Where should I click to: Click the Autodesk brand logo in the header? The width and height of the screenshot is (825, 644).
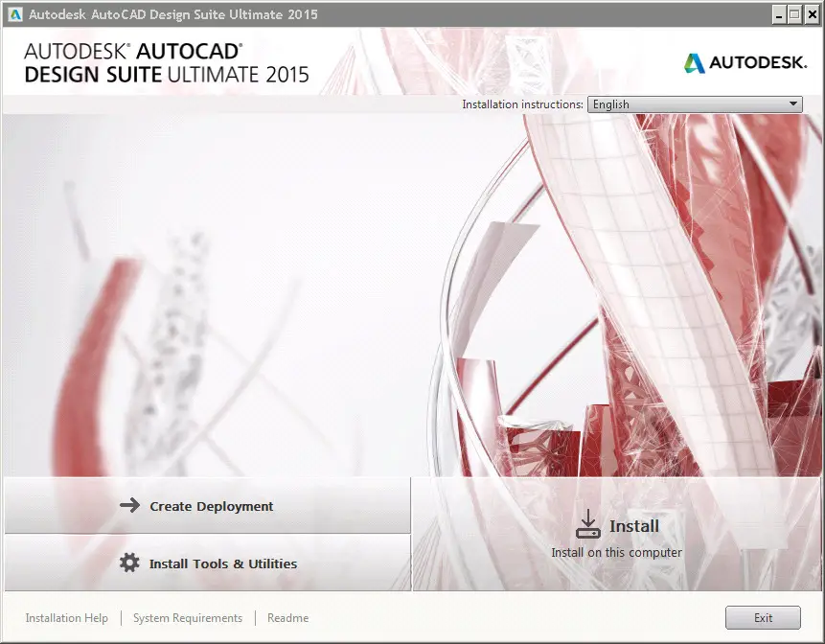(x=745, y=62)
